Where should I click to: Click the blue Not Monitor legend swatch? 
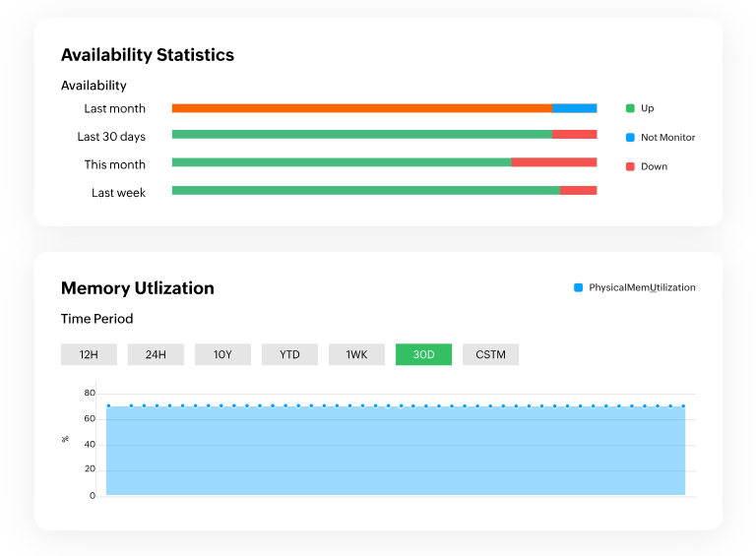click(630, 138)
